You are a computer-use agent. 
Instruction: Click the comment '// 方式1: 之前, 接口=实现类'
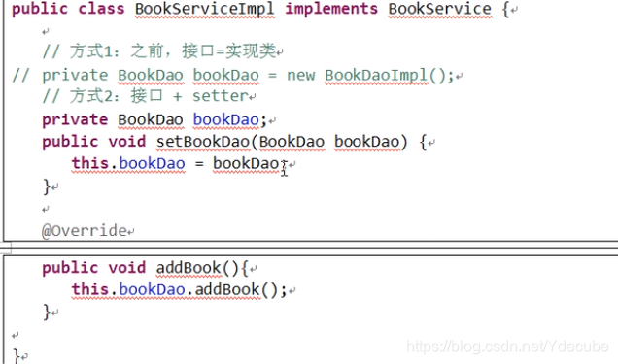[159, 51]
